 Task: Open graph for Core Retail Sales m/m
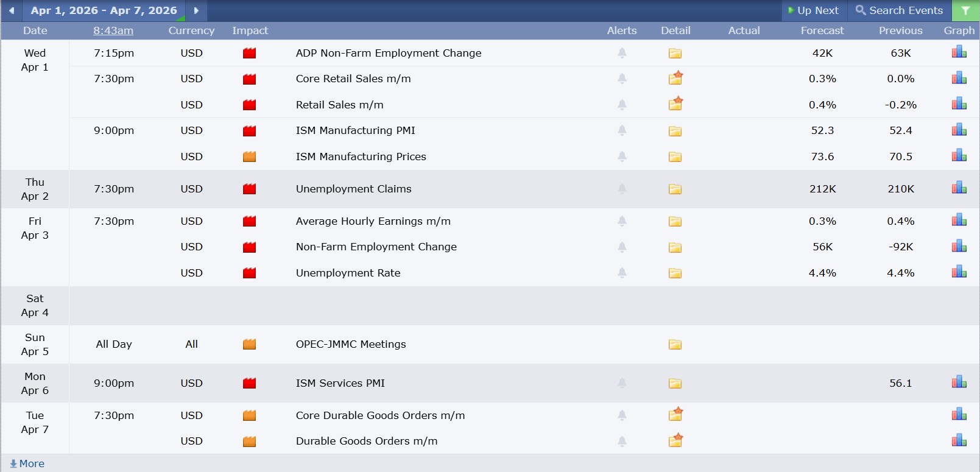coord(959,78)
